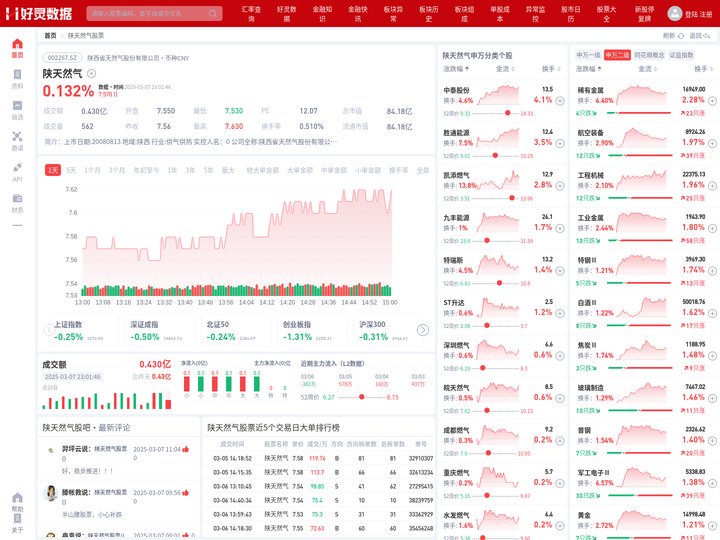Select the 1个月 chart range

(x=92, y=170)
